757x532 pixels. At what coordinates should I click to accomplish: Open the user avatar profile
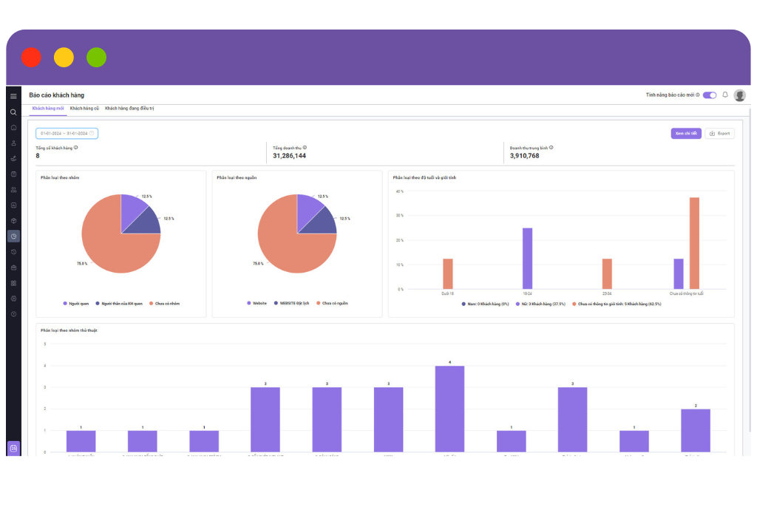coord(739,95)
